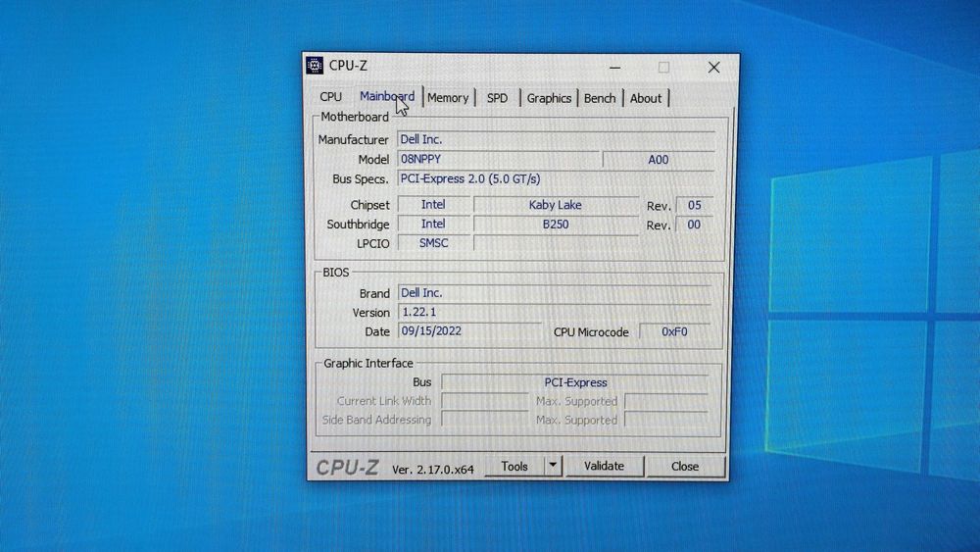Image resolution: width=980 pixels, height=552 pixels.
Task: Click the Model value 08NPPY
Action: (498, 159)
